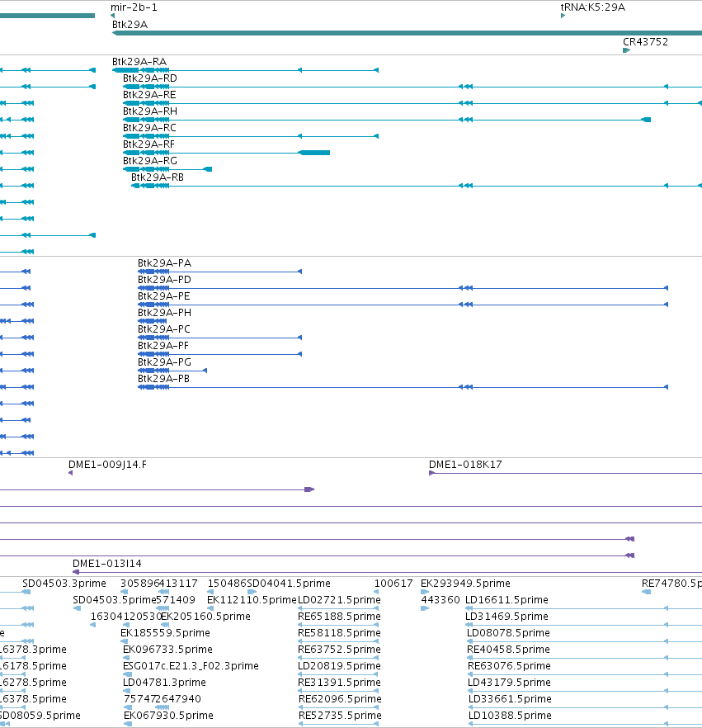Click the Btk29A-PH CDS label
The height and width of the screenshot is (728, 702).
164,313
